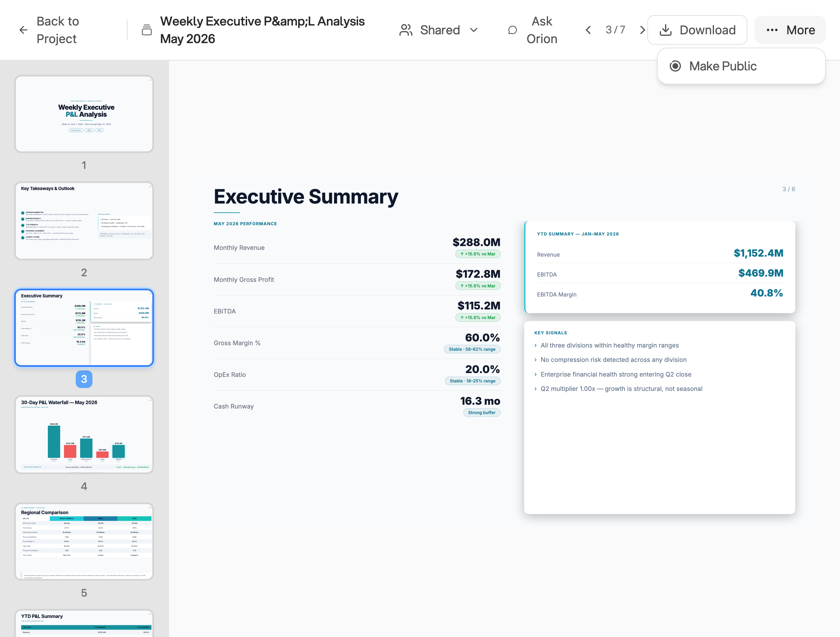Click the back arrow icon
This screenshot has width=840, height=637.
pyautogui.click(x=23, y=30)
